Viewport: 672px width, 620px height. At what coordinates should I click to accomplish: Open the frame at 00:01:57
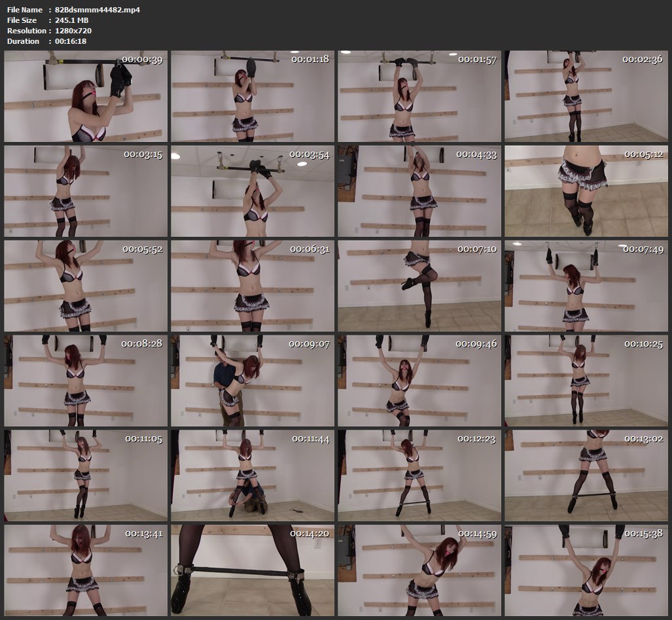click(x=419, y=96)
